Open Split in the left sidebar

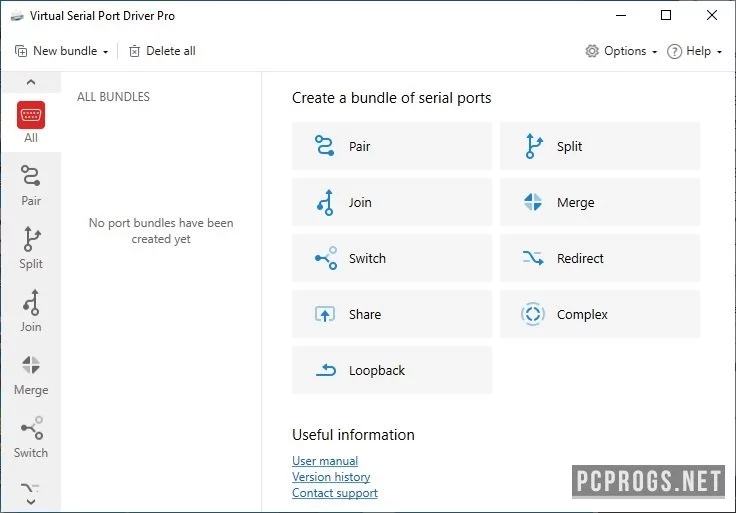click(31, 248)
